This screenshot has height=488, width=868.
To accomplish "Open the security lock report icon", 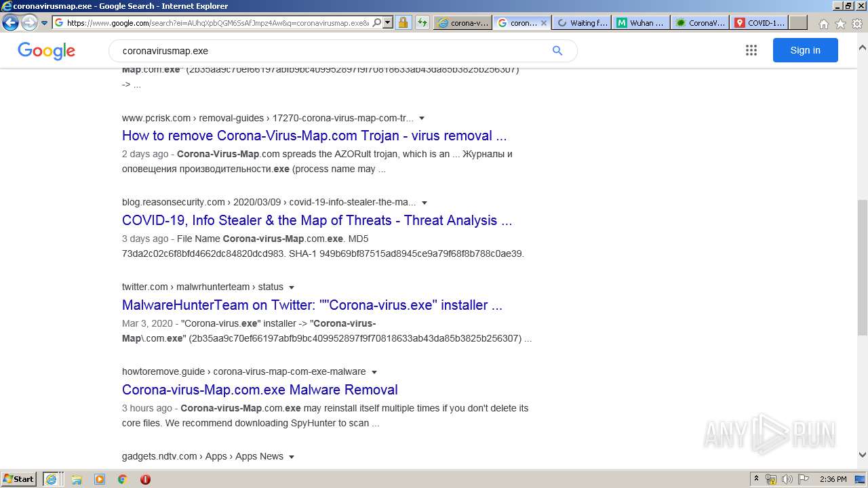I will coord(403,22).
